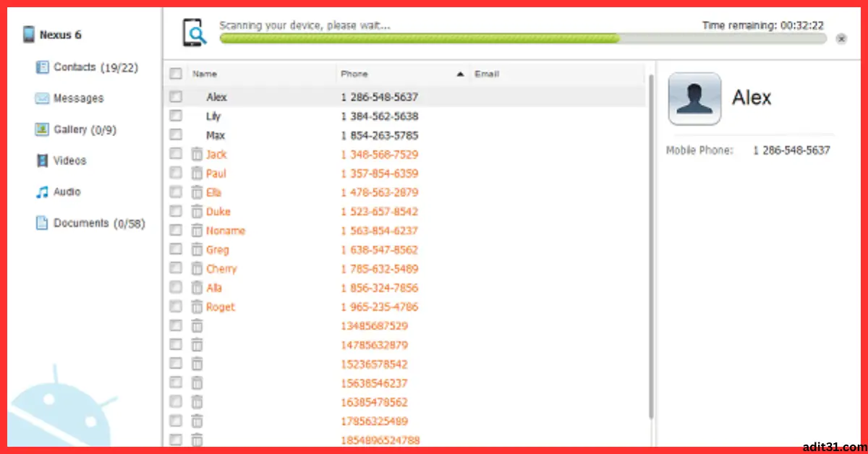The image size is (868, 454).
Task: Stop scan with the X button
Action: pos(841,38)
